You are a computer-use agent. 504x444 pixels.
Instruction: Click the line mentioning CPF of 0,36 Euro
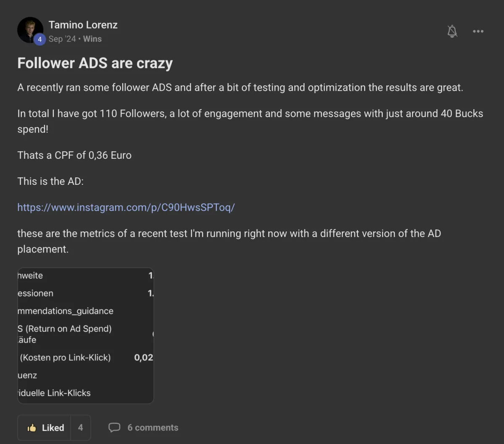[x=74, y=155]
